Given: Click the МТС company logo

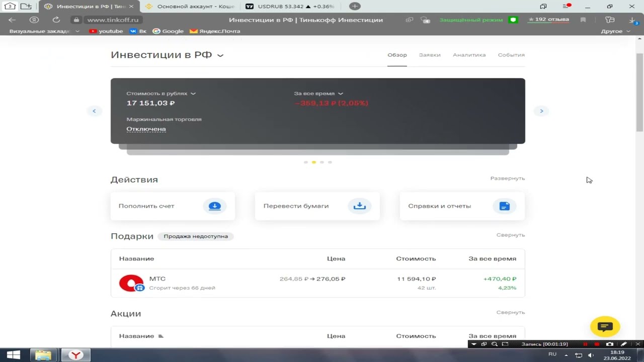Looking at the screenshot, I should tap(131, 283).
